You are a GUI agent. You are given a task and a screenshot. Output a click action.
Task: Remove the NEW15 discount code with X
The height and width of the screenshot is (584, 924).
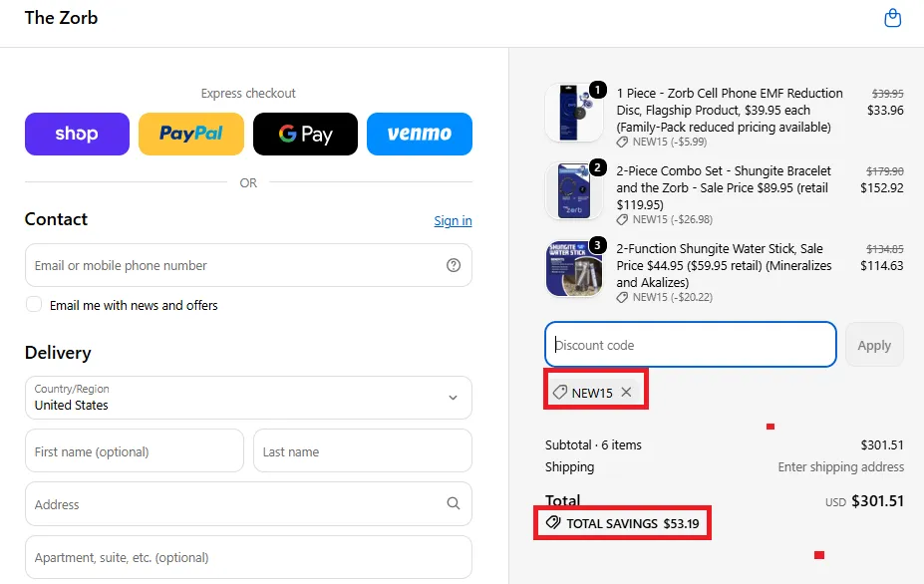click(626, 392)
